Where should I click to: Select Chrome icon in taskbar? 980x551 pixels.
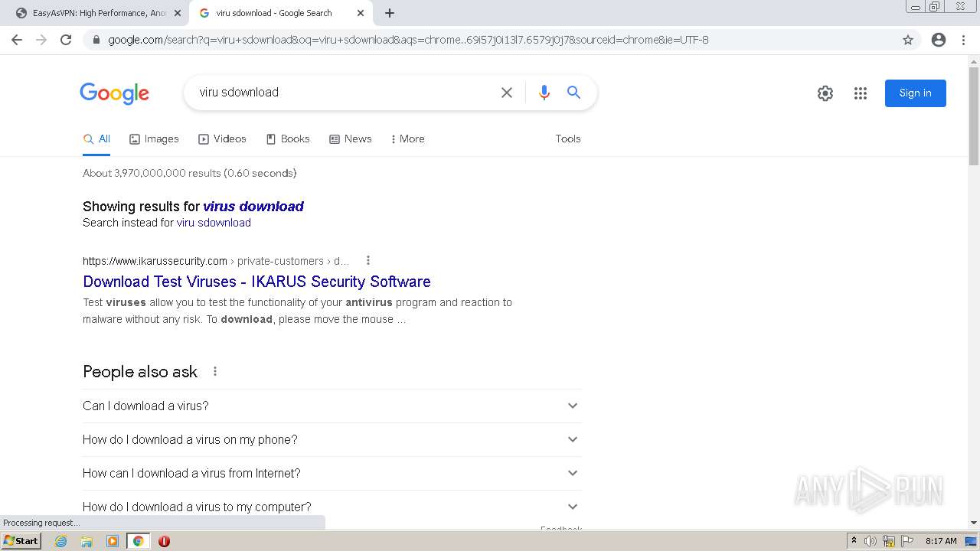pyautogui.click(x=139, y=541)
